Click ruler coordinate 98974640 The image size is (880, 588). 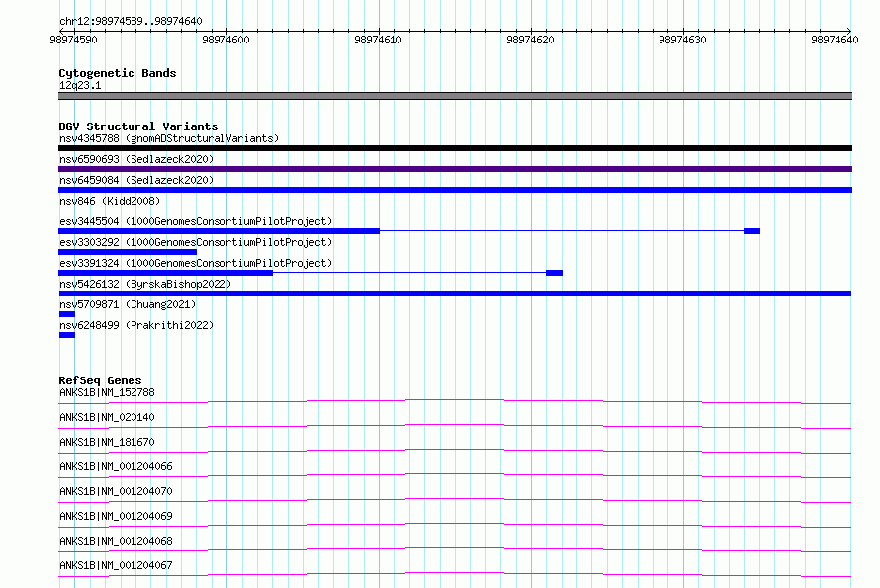pyautogui.click(x=835, y=40)
